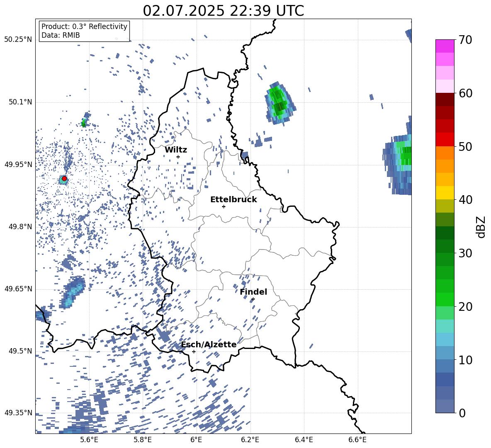Click the colorbar tick value 60

coord(465,93)
